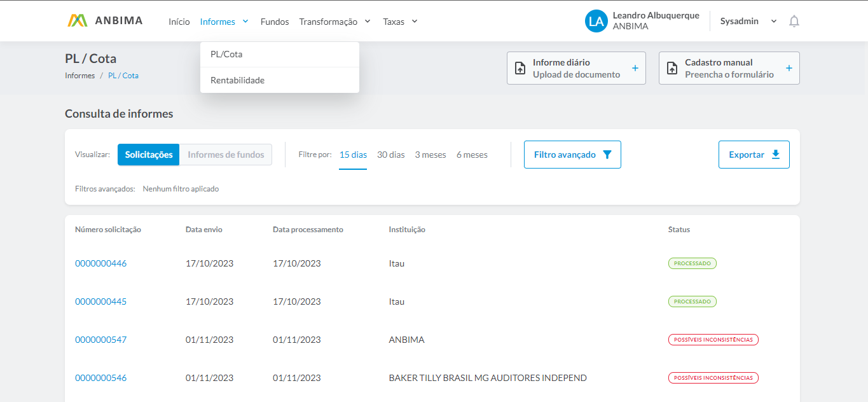Go to Início in the top navigation
Screen dimensions: 868x402
(179, 22)
